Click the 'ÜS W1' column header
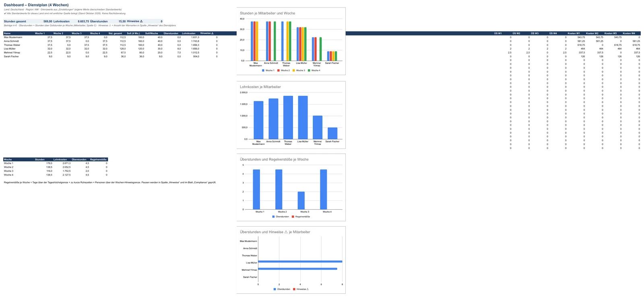Screen dimensions: 644x297 tap(498, 33)
